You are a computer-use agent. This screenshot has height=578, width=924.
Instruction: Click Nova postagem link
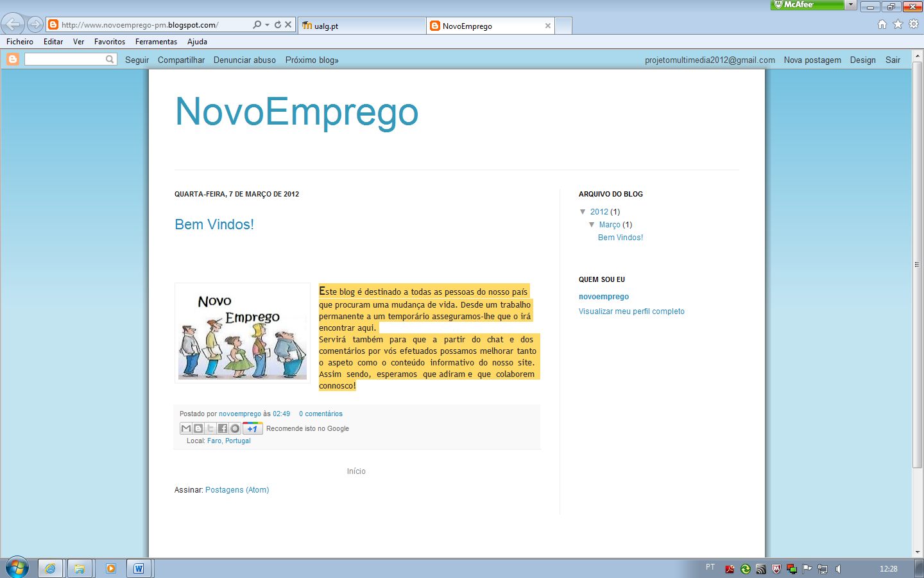[x=812, y=60]
